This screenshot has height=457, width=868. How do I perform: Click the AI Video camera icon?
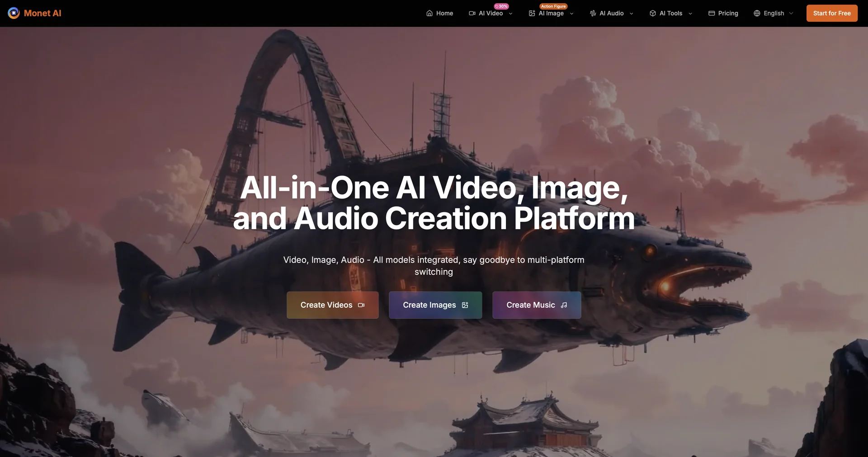tap(472, 13)
